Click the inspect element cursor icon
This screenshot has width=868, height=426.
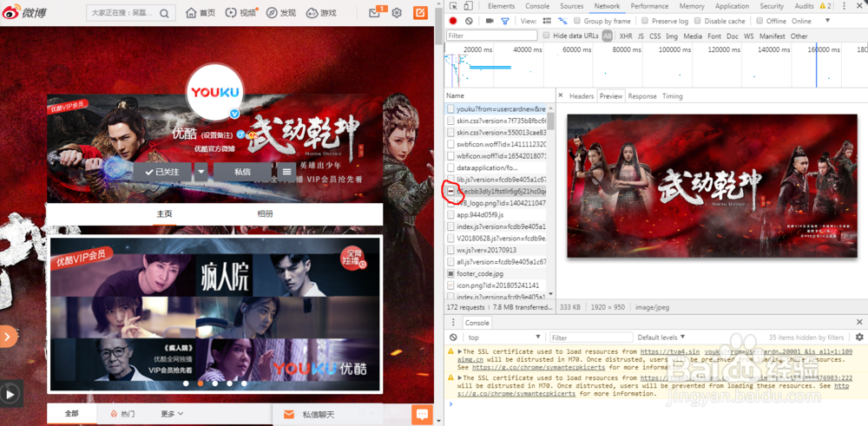point(453,6)
